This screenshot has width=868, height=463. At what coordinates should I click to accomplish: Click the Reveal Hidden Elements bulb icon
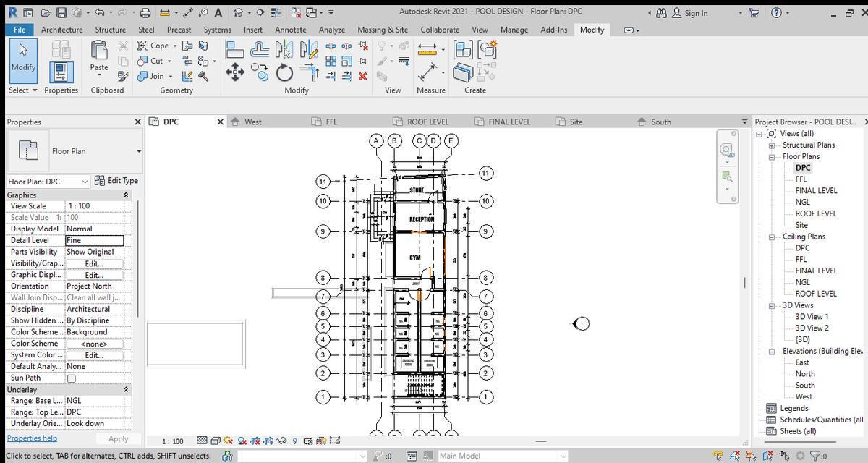coord(295,441)
